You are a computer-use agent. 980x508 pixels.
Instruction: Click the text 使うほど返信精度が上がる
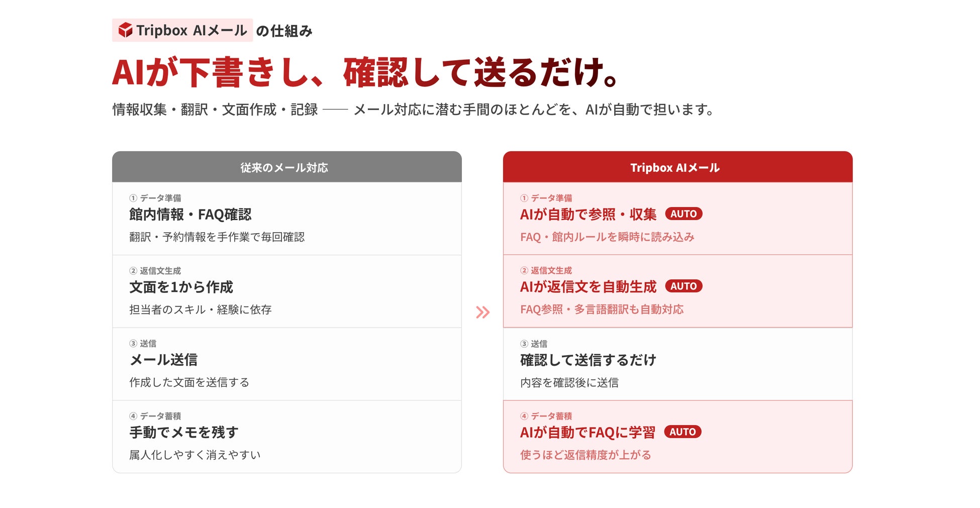pos(585,455)
